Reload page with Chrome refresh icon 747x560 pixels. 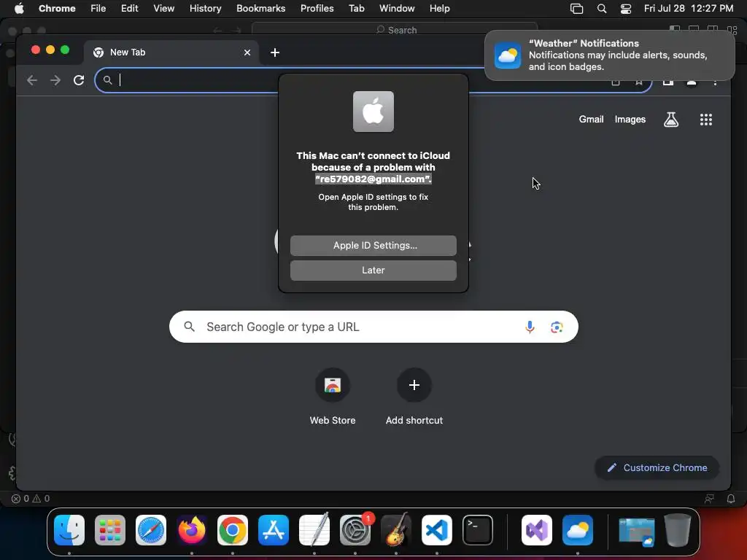[x=79, y=80]
